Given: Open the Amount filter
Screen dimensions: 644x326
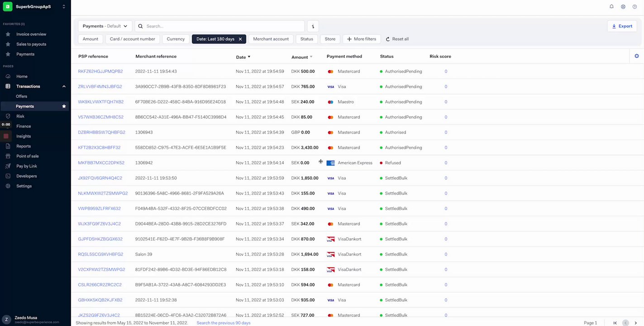Looking at the screenshot, I should click(91, 39).
